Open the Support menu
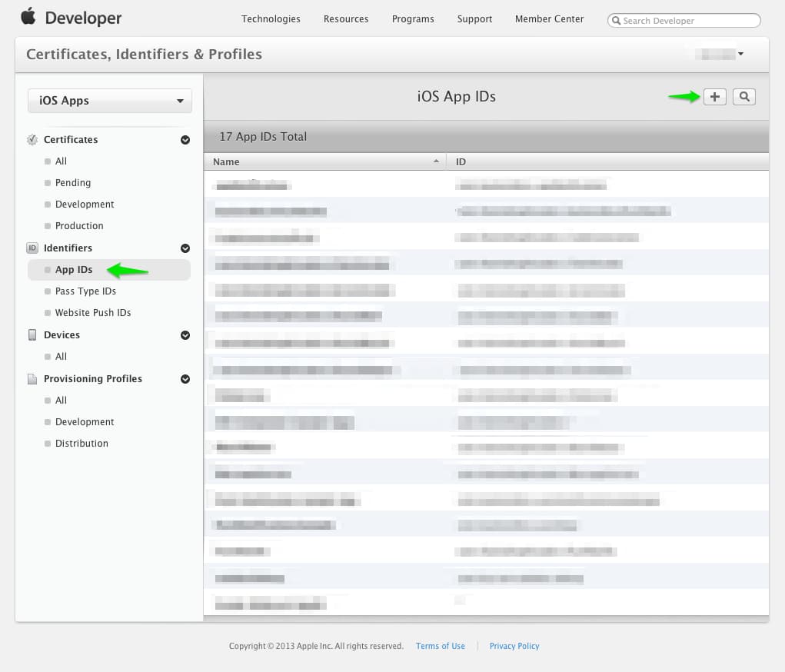Viewport: 785px width, 672px height. [x=474, y=19]
